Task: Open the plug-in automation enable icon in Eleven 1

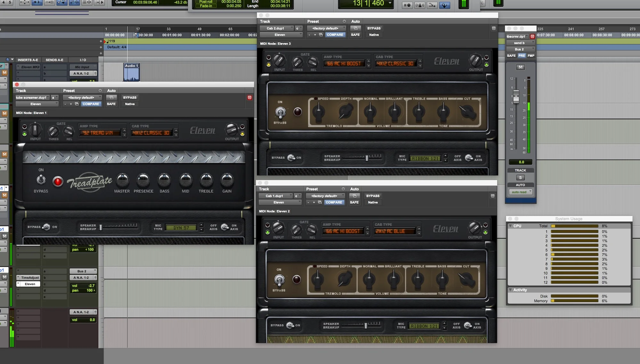Action: click(111, 98)
